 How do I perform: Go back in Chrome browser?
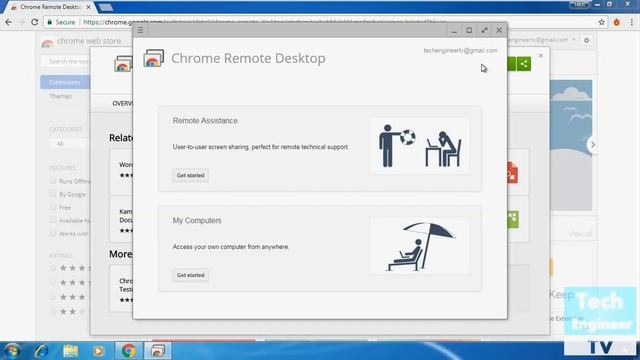click(x=9, y=22)
